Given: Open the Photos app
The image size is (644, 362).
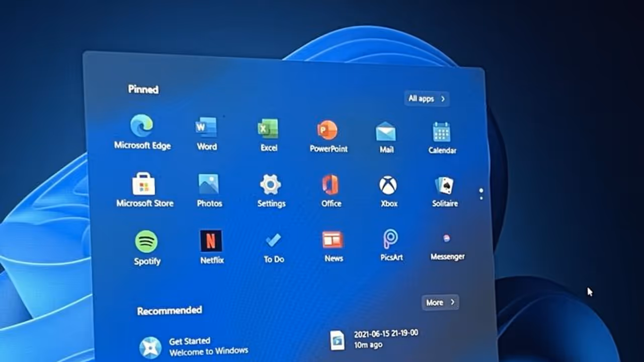Looking at the screenshot, I should click(209, 185).
